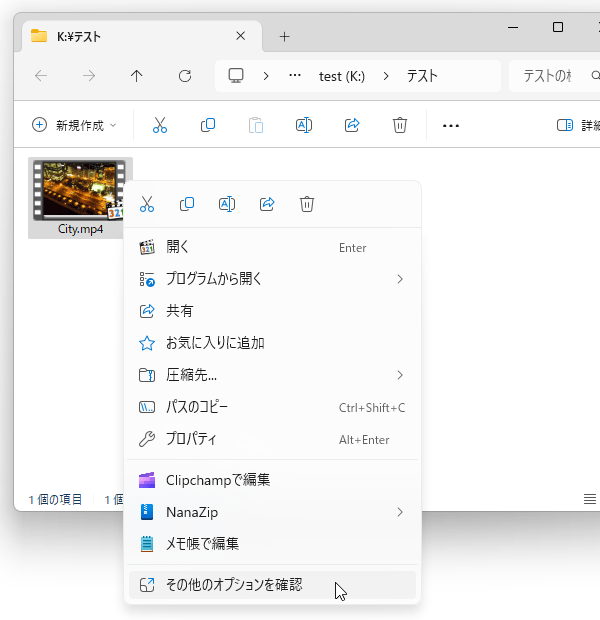Click the Cut icon in Explorer toolbar
Image resolution: width=600 pixels, height=620 pixels.
(x=160, y=125)
